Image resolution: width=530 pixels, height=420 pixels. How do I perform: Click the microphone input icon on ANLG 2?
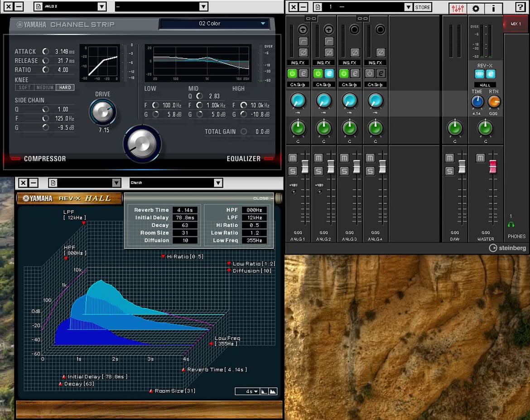(x=328, y=30)
